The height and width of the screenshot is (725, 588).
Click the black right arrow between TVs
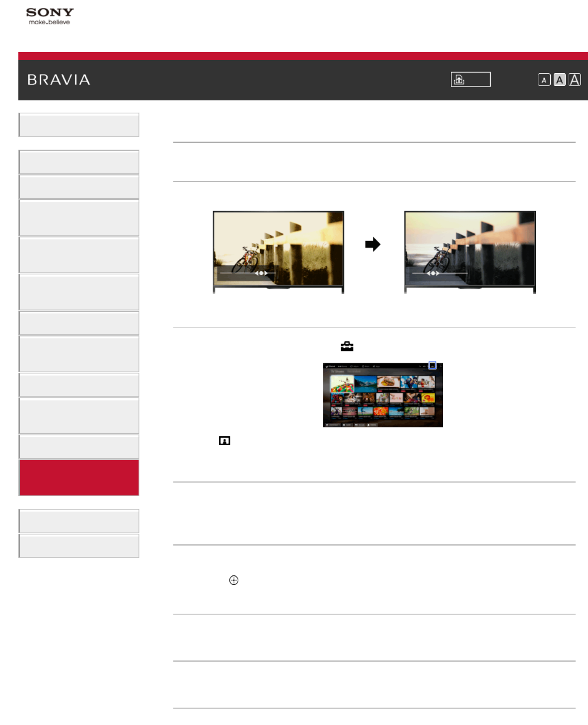point(372,244)
